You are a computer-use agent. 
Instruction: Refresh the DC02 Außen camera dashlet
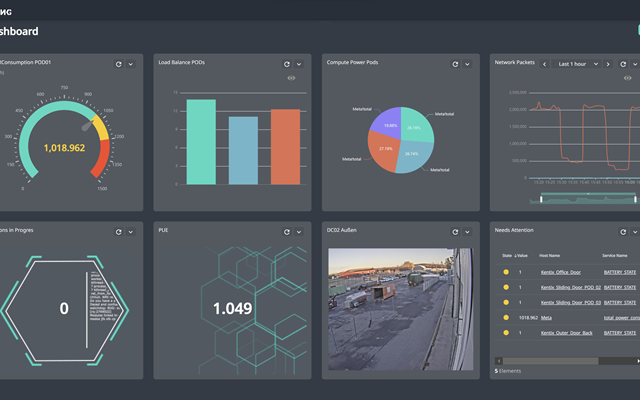pos(455,232)
